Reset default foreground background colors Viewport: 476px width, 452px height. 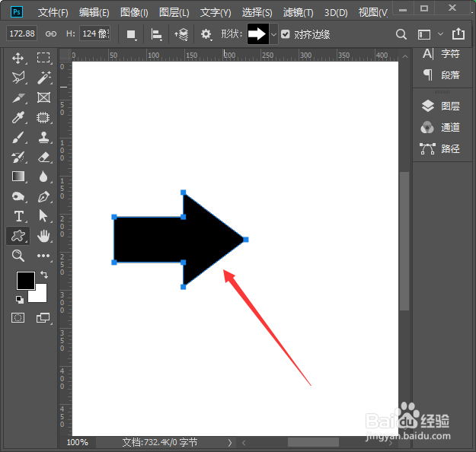click(x=20, y=300)
